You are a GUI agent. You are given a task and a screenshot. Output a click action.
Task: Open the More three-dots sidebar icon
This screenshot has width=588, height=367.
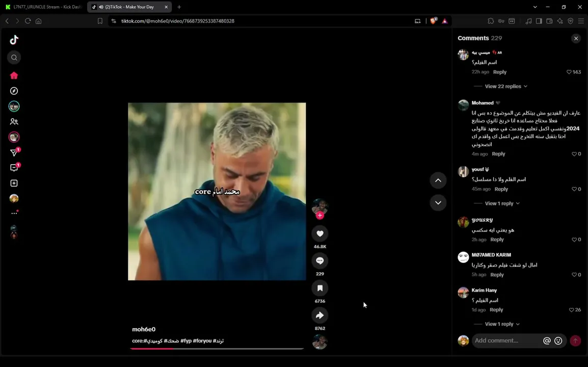14,213
